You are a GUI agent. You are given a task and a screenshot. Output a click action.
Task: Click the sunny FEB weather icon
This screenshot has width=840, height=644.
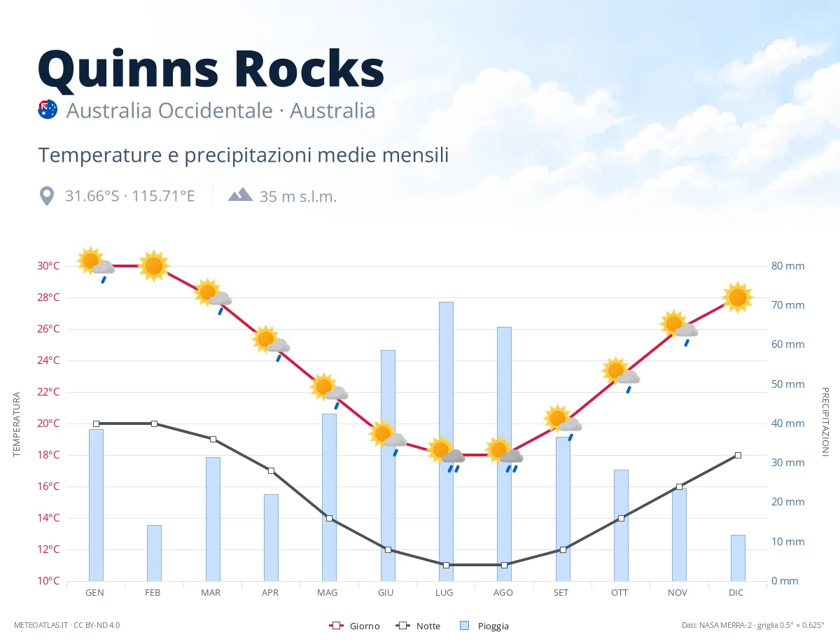click(x=154, y=265)
